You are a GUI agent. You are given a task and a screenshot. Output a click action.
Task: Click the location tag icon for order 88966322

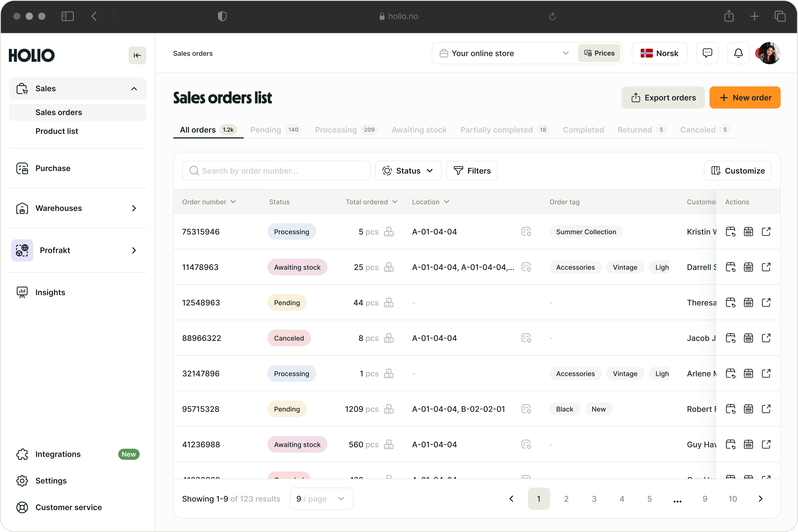tap(526, 338)
